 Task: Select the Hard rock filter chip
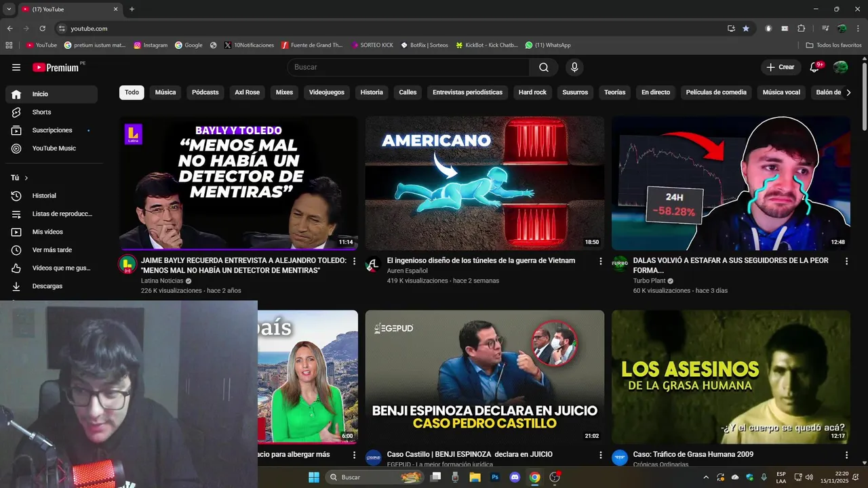tap(532, 92)
